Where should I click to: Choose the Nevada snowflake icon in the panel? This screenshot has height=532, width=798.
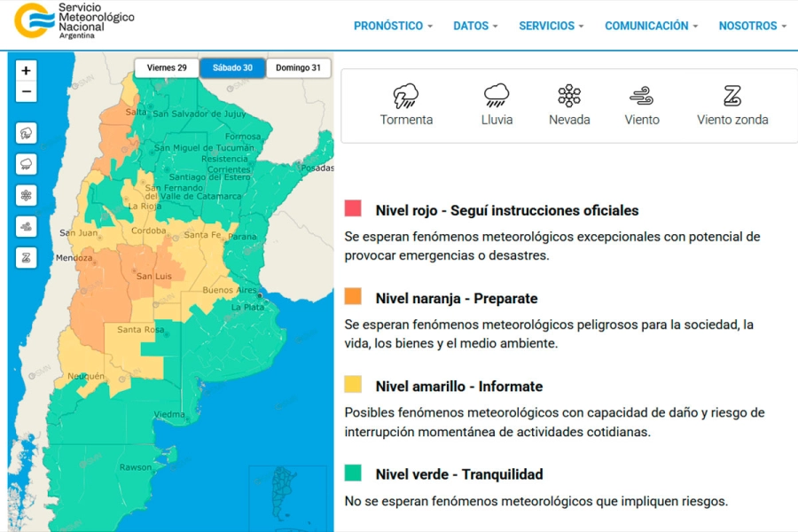pyautogui.click(x=569, y=96)
